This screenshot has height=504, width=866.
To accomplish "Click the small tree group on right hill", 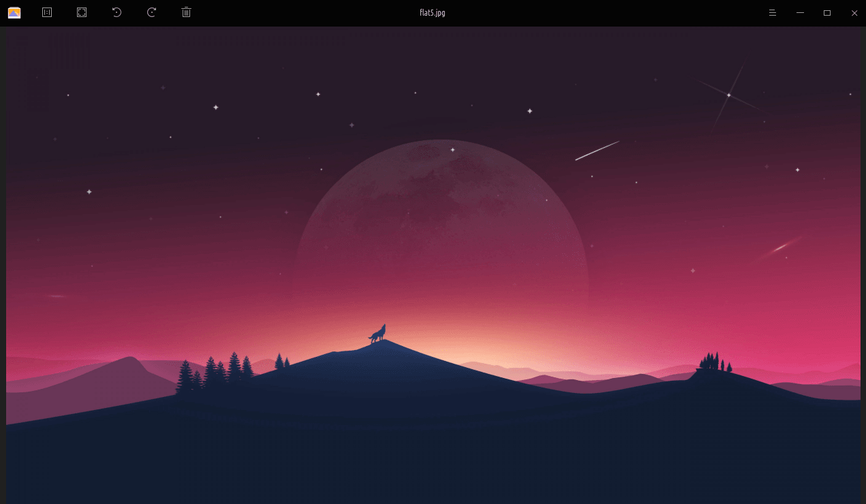I will pos(713,362).
